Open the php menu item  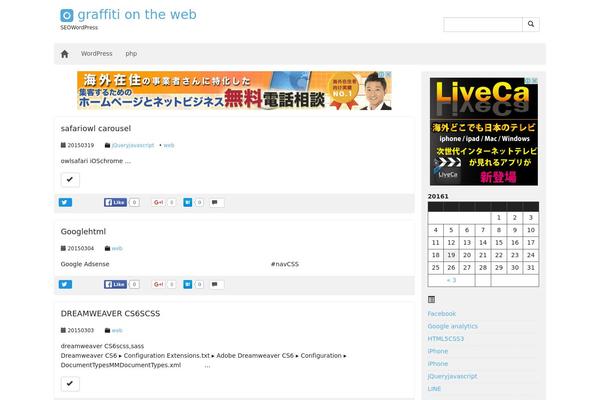(x=131, y=54)
